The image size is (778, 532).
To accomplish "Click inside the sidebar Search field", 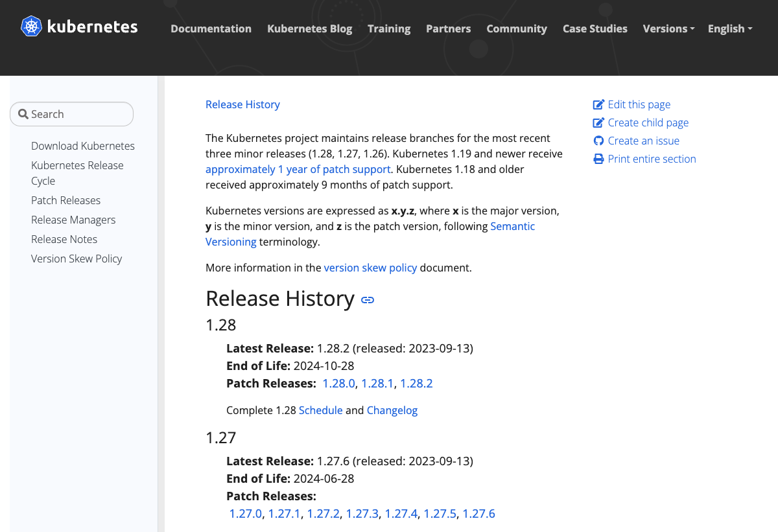I will 71,113.
